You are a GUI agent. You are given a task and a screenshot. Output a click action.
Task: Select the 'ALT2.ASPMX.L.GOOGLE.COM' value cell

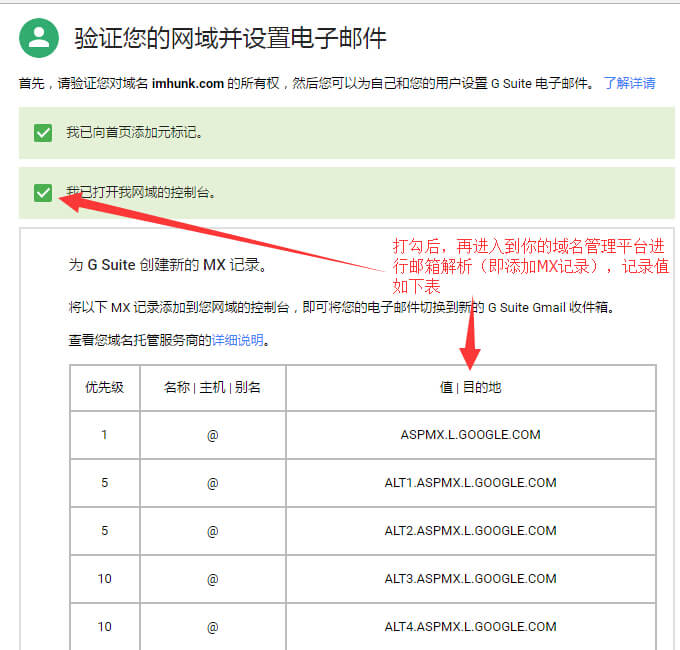(471, 531)
